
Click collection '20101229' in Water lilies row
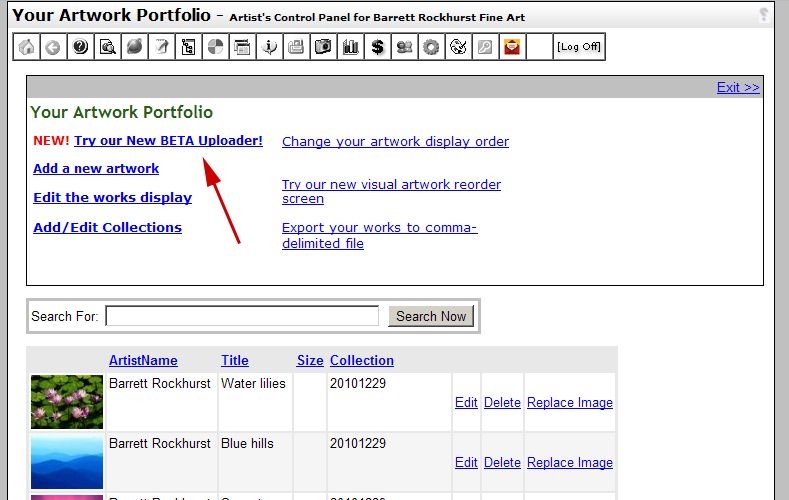(x=358, y=383)
